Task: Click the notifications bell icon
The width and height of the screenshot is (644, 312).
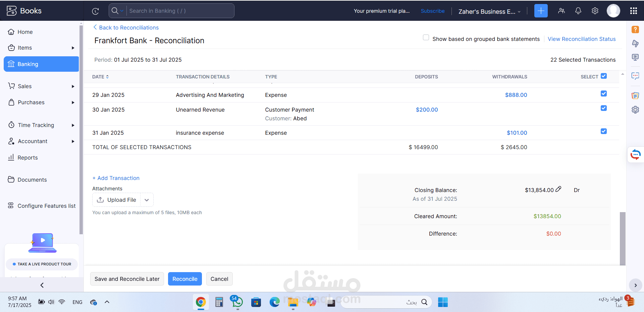Action: (578, 11)
